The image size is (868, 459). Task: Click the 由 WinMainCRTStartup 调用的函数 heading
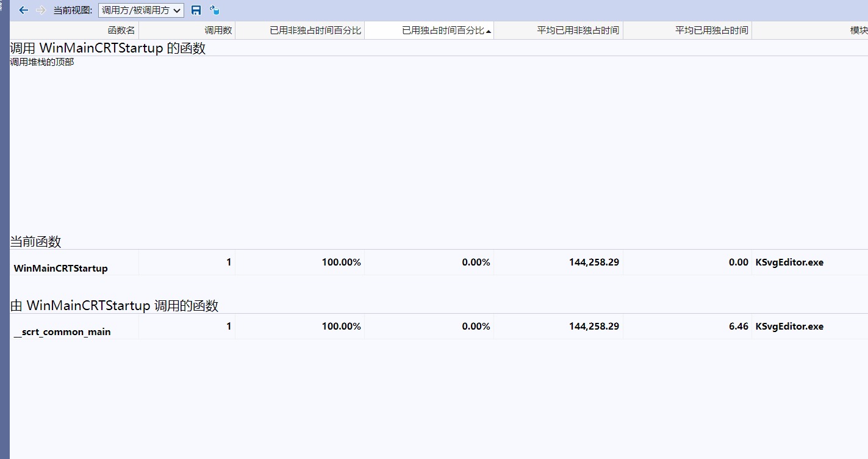coord(114,306)
